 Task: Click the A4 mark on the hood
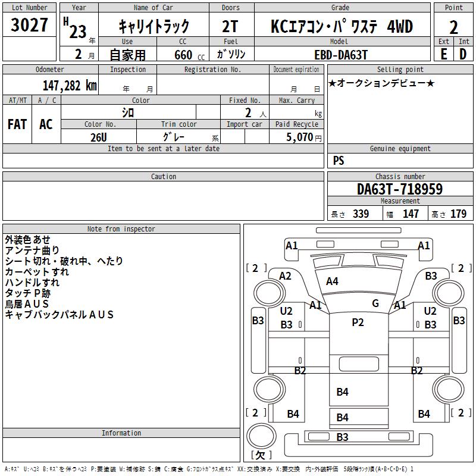click(x=332, y=281)
